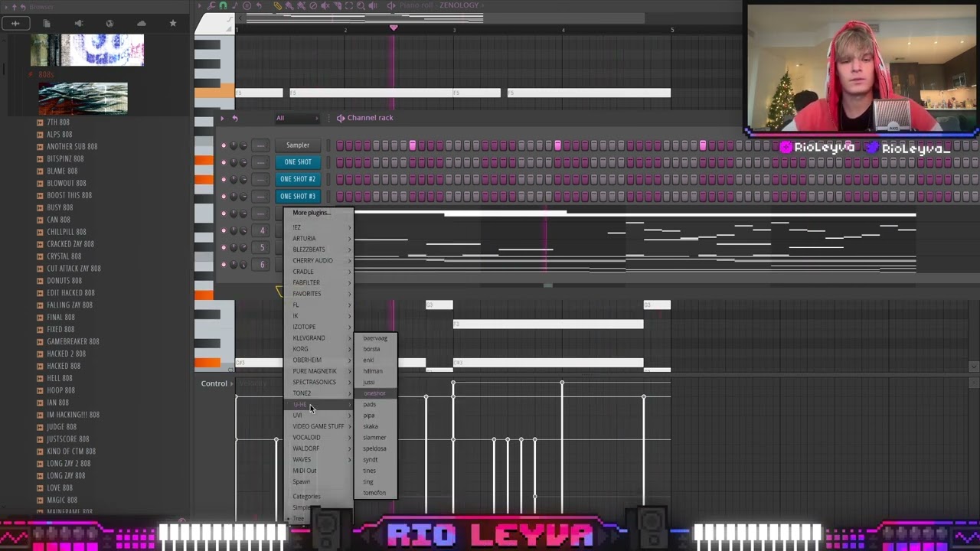The width and height of the screenshot is (980, 551).
Task: Click icon beside 7TH 808 sample
Action: [x=40, y=122]
